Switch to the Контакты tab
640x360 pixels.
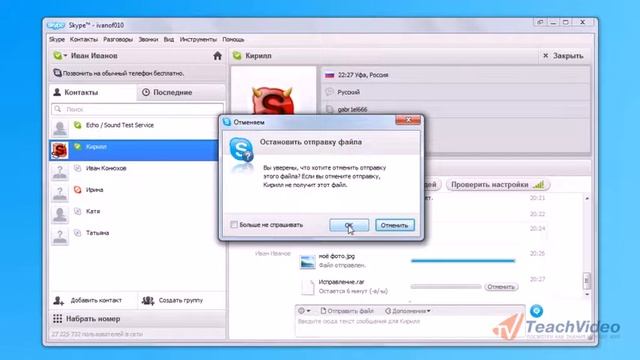93,92
